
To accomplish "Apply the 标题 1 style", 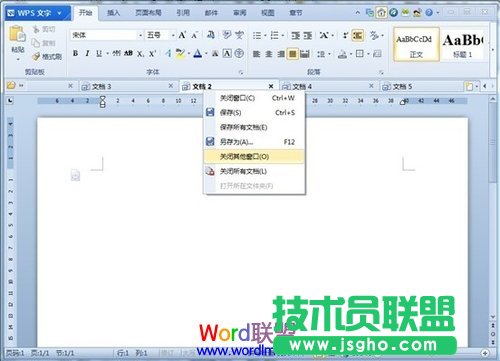I will click(x=463, y=44).
